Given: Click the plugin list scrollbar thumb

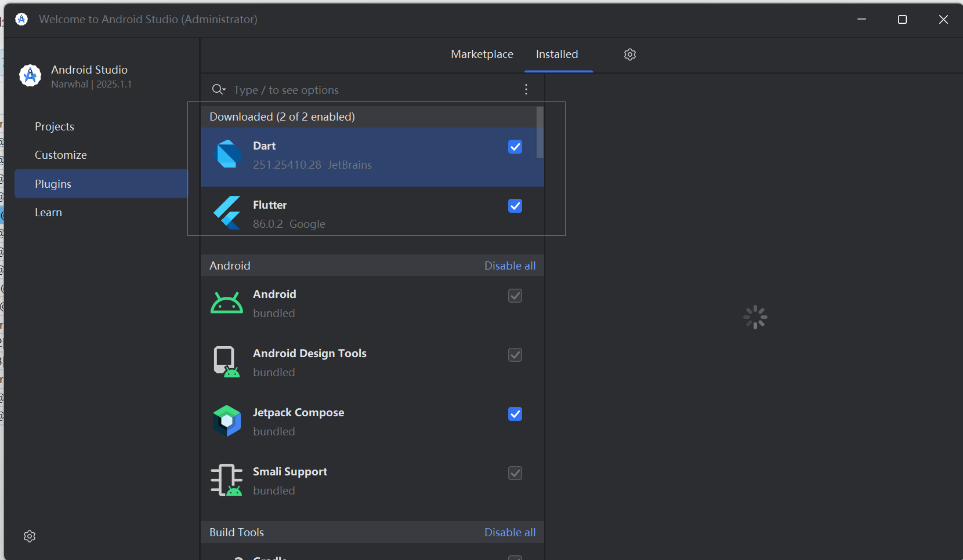Looking at the screenshot, I should [540, 132].
